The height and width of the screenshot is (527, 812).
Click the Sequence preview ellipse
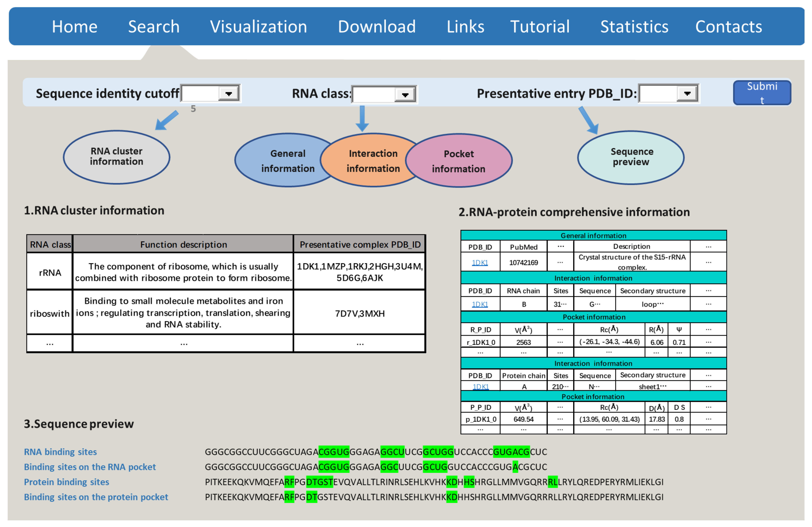(x=631, y=157)
